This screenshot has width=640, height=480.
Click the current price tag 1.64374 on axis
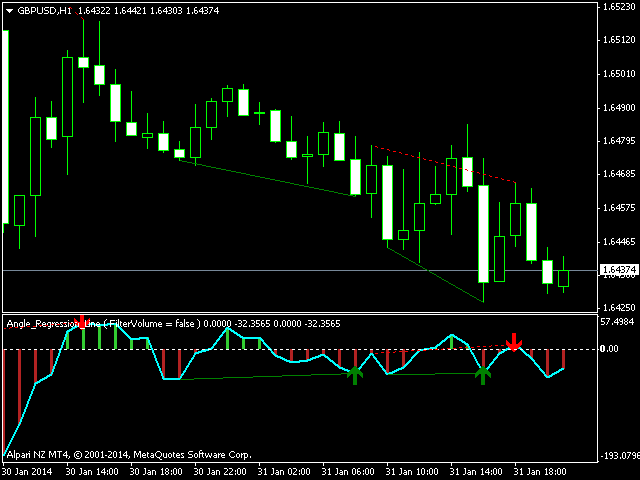coord(620,270)
